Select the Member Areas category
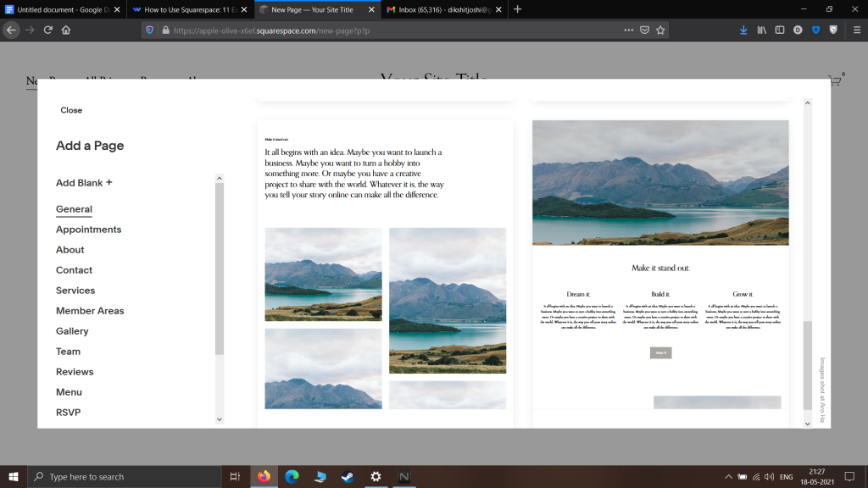Screen dimensions: 868x488 click(90, 311)
